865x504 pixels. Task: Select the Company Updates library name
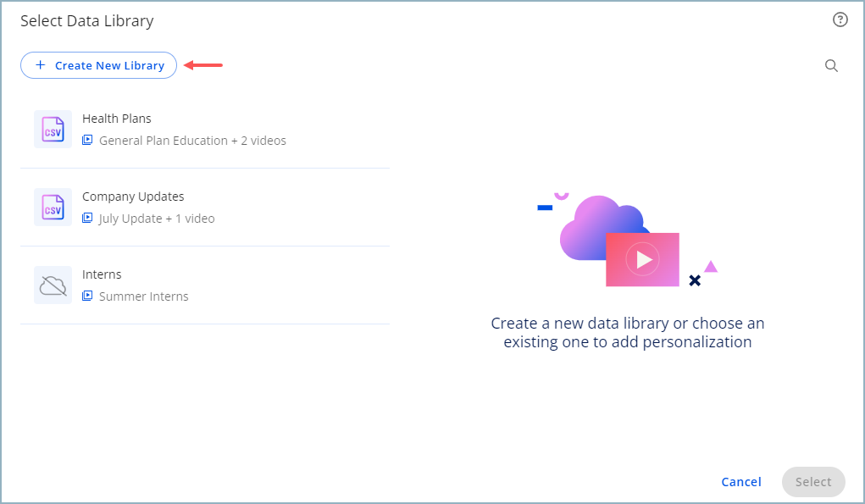pos(133,197)
